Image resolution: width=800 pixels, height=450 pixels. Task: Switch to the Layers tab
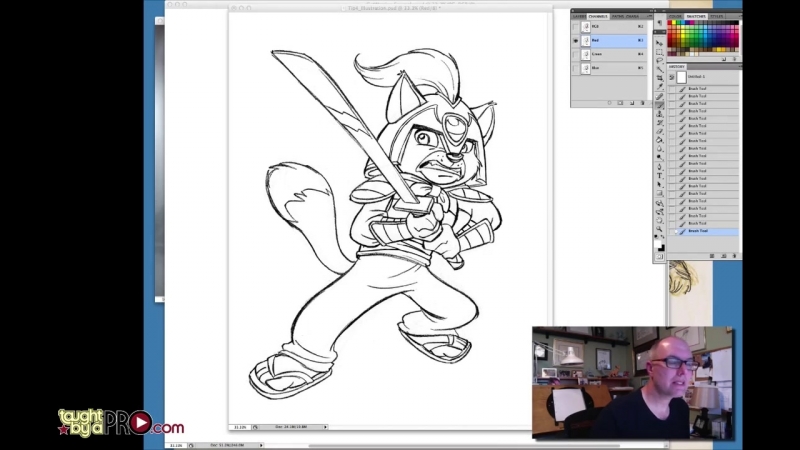pyautogui.click(x=579, y=16)
